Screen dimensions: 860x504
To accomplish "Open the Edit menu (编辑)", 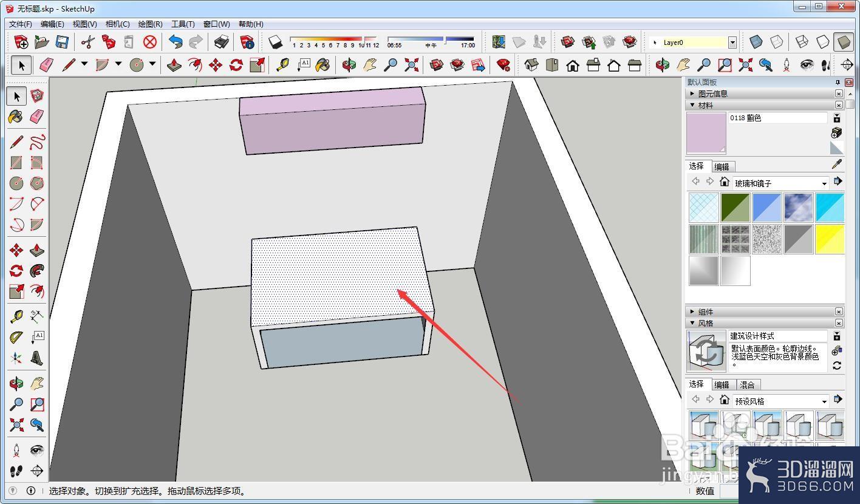I will [x=52, y=24].
